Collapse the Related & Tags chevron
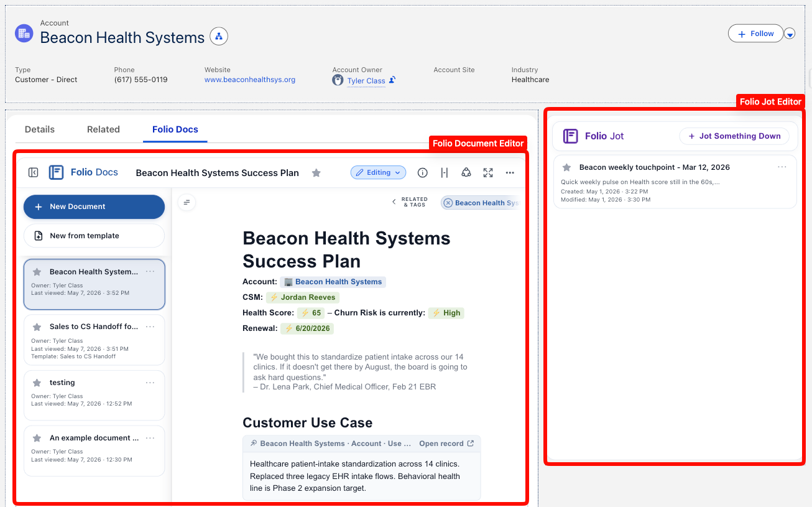This screenshot has width=812, height=507. tap(394, 202)
